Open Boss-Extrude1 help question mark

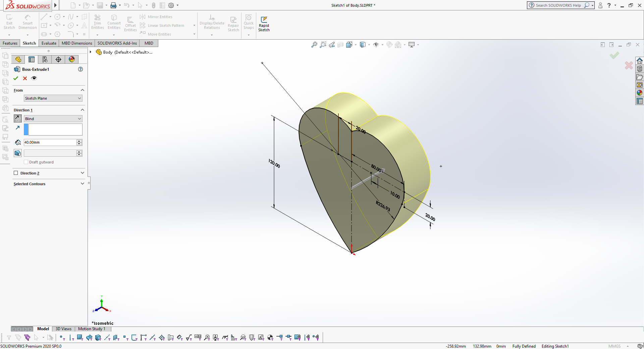point(80,69)
